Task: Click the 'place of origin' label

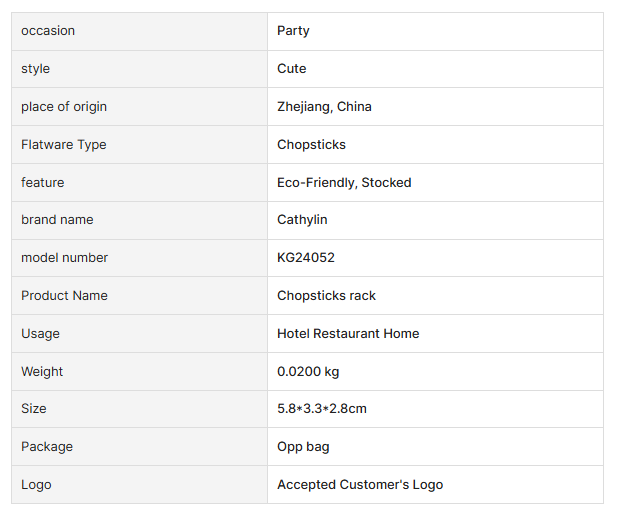Action: click(x=64, y=107)
